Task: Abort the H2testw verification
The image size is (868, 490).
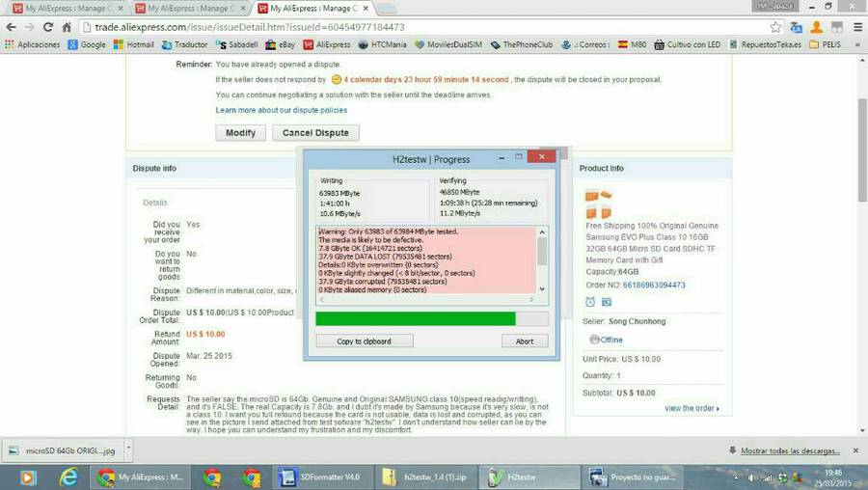Action: pos(525,341)
